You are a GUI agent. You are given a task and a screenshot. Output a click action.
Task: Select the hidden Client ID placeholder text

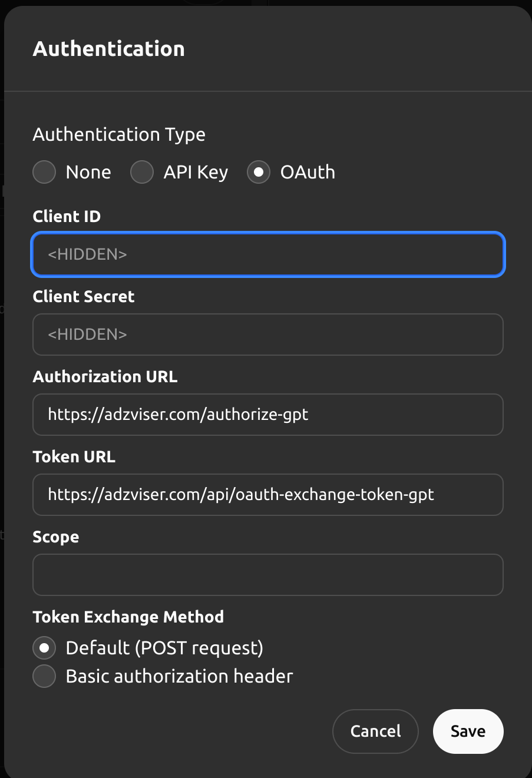coord(87,254)
